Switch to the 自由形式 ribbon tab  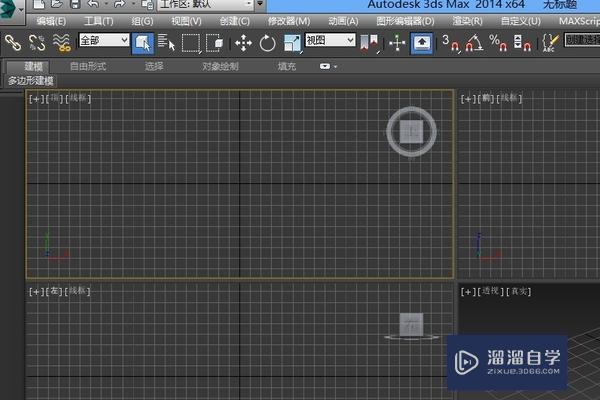tap(88, 66)
